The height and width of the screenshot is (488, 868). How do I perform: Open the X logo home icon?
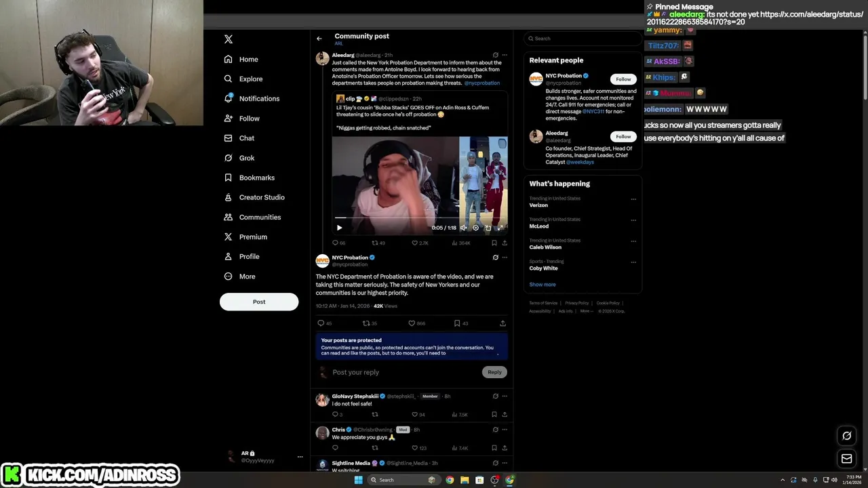pos(229,39)
